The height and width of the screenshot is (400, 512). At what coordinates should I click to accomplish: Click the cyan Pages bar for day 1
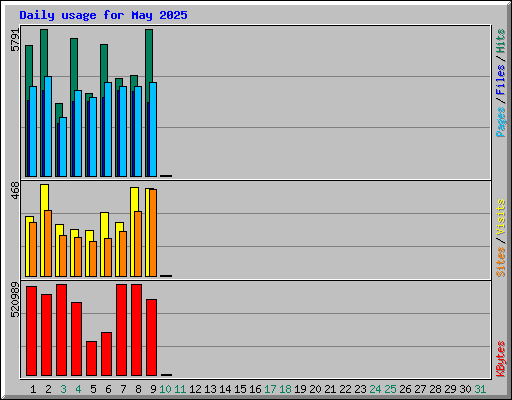click(x=33, y=131)
